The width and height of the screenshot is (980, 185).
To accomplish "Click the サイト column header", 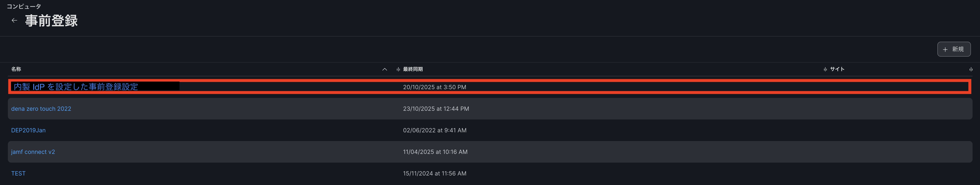I will (837, 69).
